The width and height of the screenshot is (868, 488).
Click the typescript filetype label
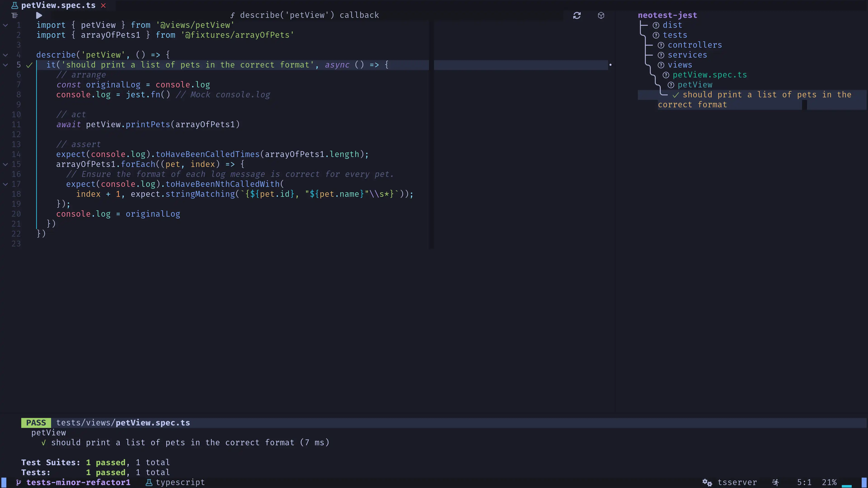180,483
